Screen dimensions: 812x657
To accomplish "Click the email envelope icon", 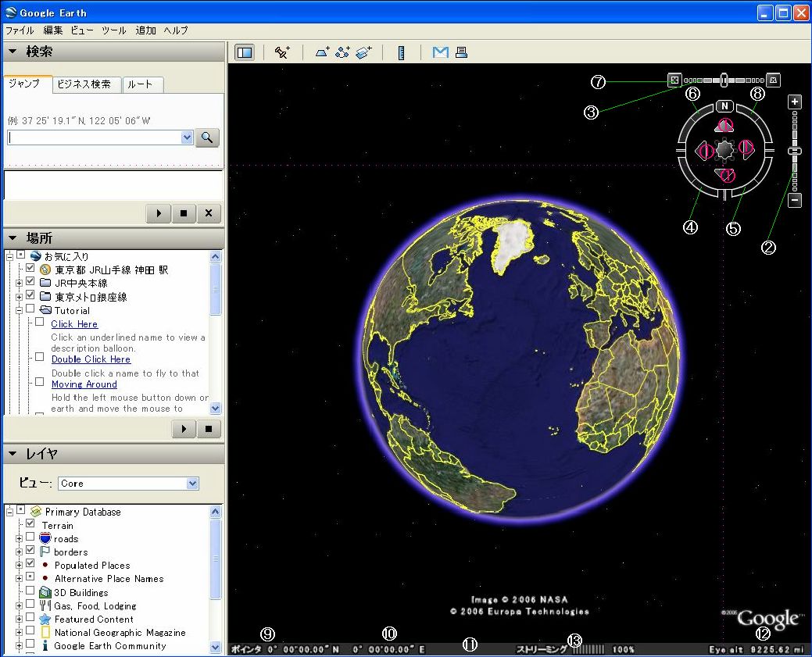I will tap(441, 52).
